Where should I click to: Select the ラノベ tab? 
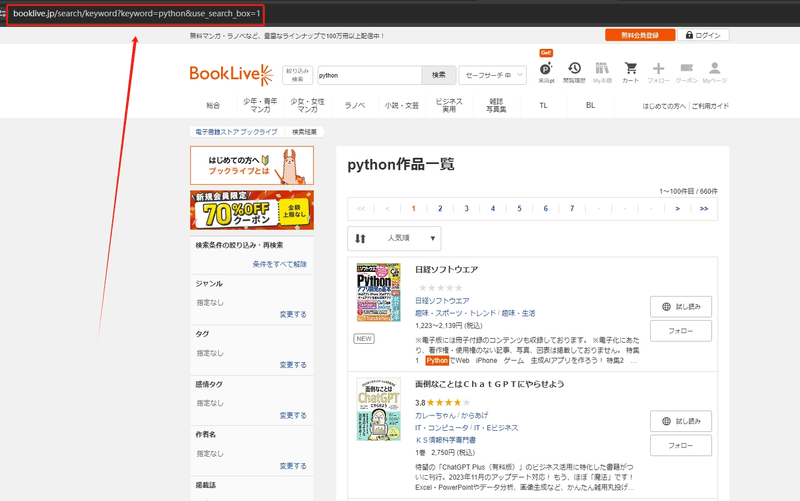click(355, 106)
